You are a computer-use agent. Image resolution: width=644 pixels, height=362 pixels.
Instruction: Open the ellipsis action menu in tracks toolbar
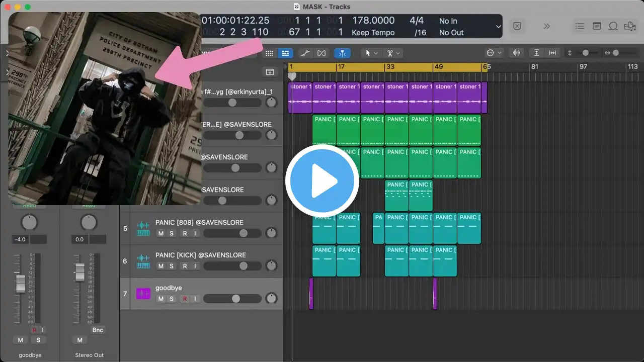(494, 53)
